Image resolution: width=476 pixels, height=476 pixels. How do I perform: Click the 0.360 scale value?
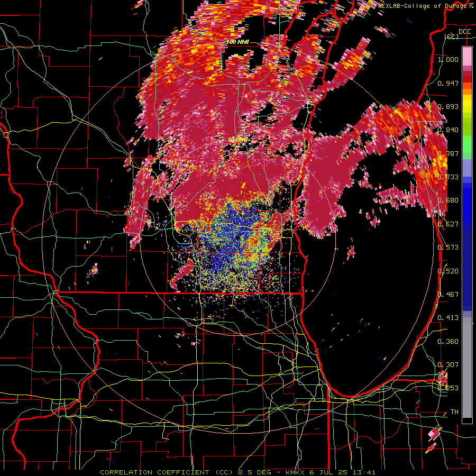[x=448, y=342]
